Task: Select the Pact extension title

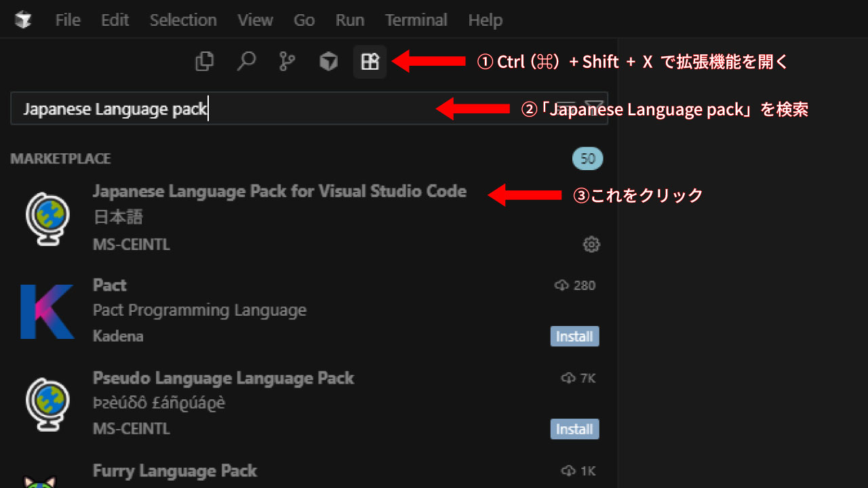Action: click(x=110, y=285)
